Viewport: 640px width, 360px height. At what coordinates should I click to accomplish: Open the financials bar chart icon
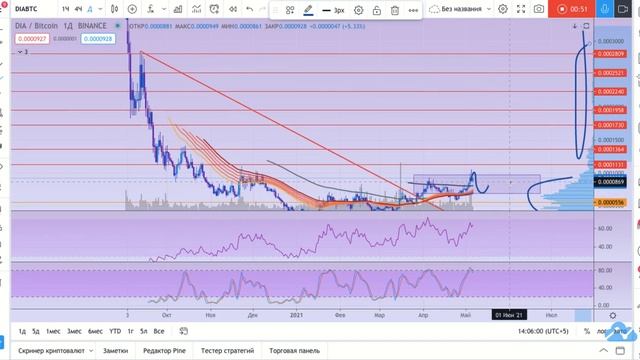[x=178, y=9]
